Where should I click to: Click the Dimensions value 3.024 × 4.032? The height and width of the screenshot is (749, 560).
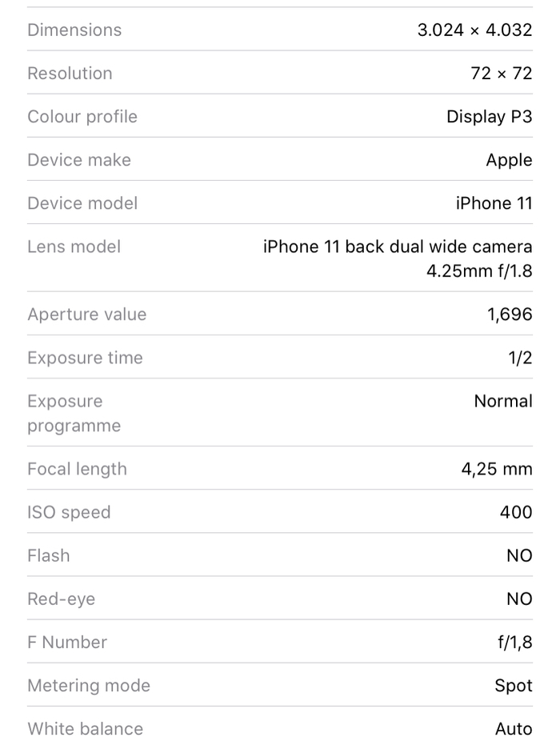(x=474, y=30)
